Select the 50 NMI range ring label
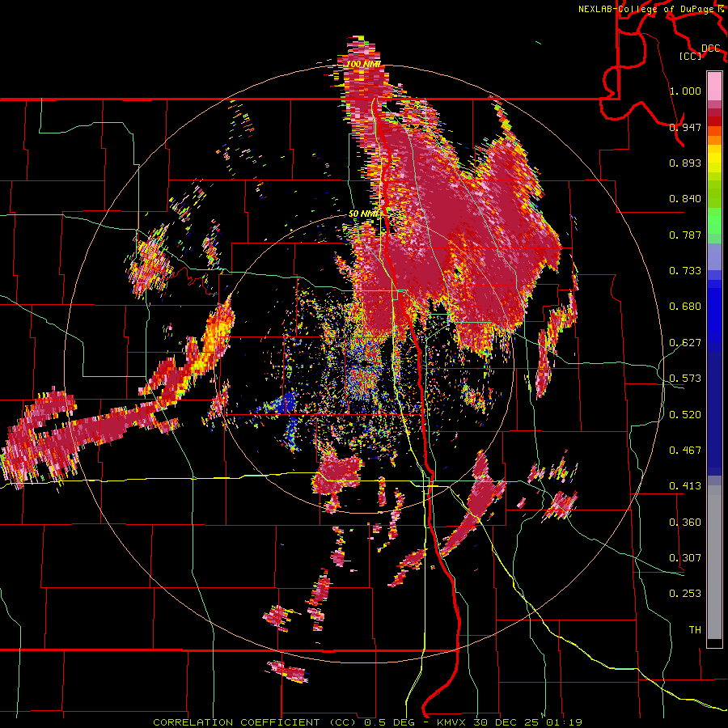728x728 pixels. click(x=364, y=214)
